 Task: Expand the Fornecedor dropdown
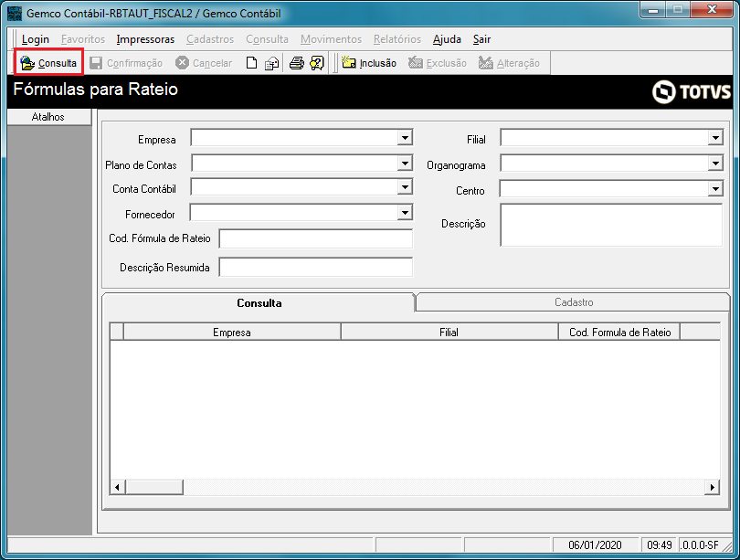[x=405, y=212]
